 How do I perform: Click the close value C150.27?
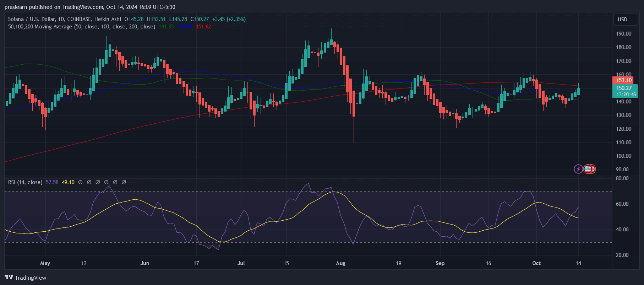(200, 19)
